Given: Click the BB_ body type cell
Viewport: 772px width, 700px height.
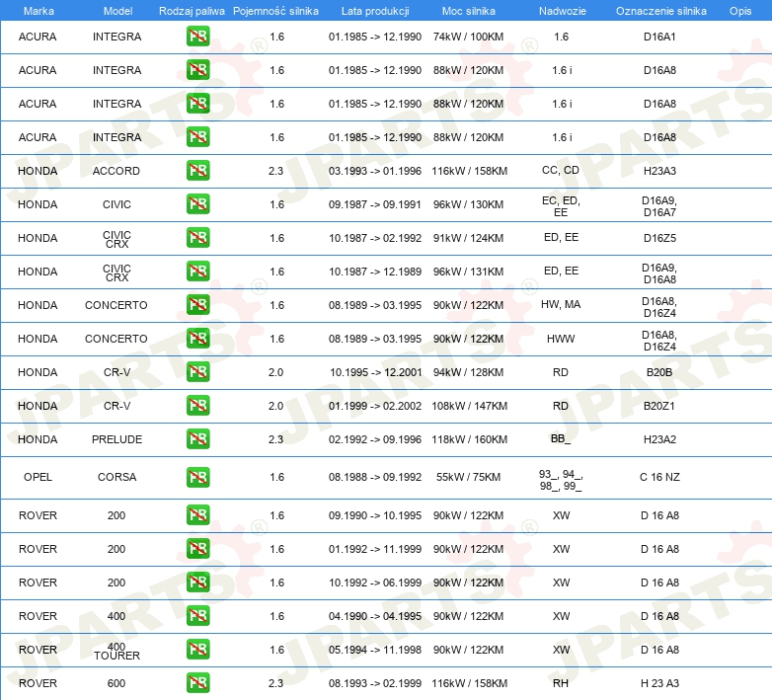Looking at the screenshot, I should point(561,438).
